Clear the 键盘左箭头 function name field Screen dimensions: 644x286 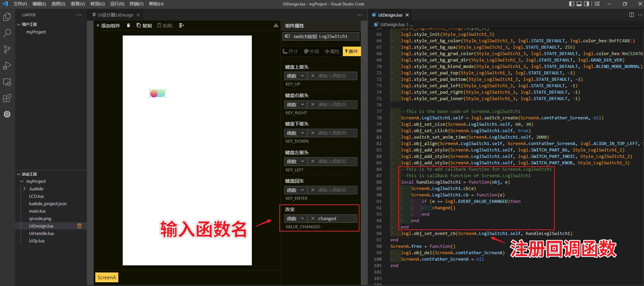(x=313, y=161)
